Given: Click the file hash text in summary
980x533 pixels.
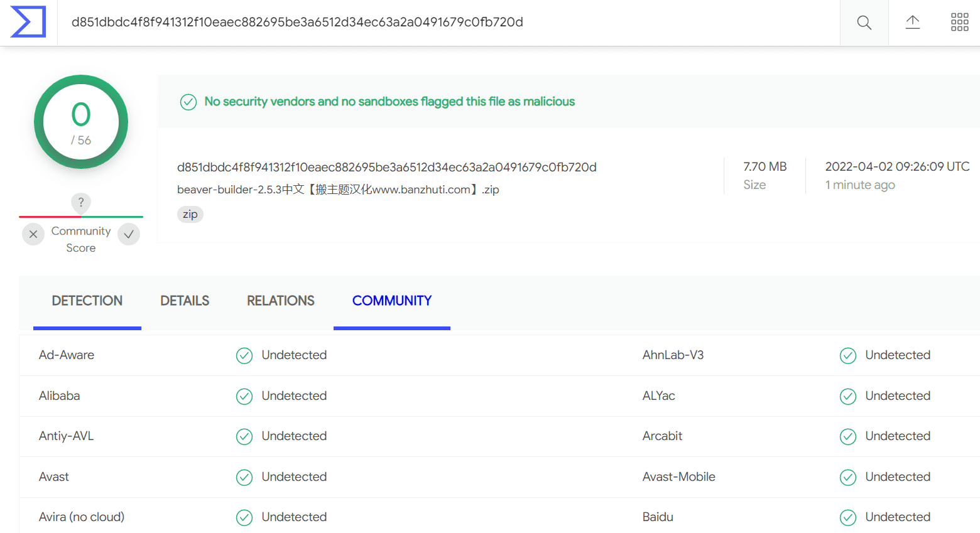Looking at the screenshot, I should click(x=387, y=167).
